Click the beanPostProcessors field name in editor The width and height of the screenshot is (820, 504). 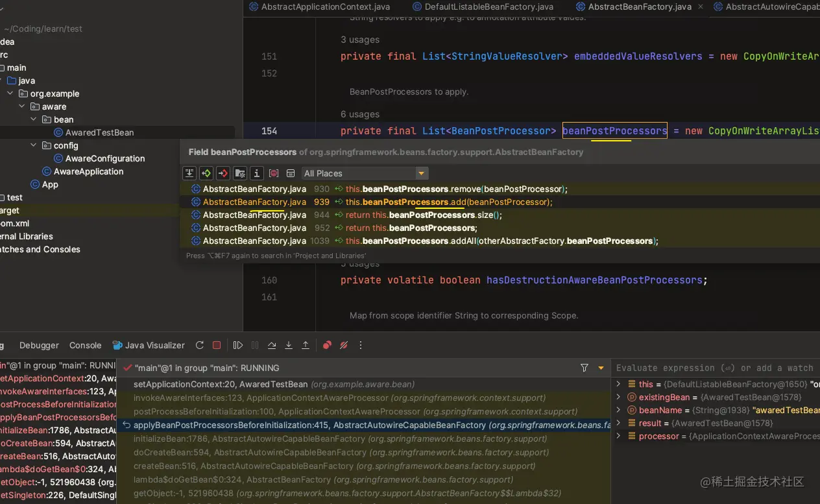click(x=614, y=130)
